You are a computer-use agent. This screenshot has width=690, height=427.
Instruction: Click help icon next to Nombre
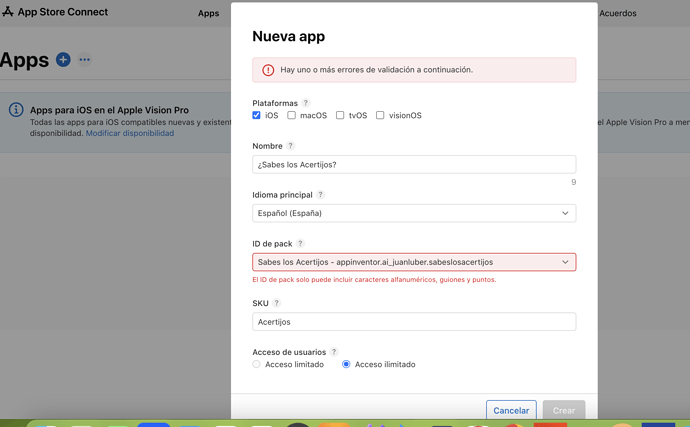[x=291, y=146]
